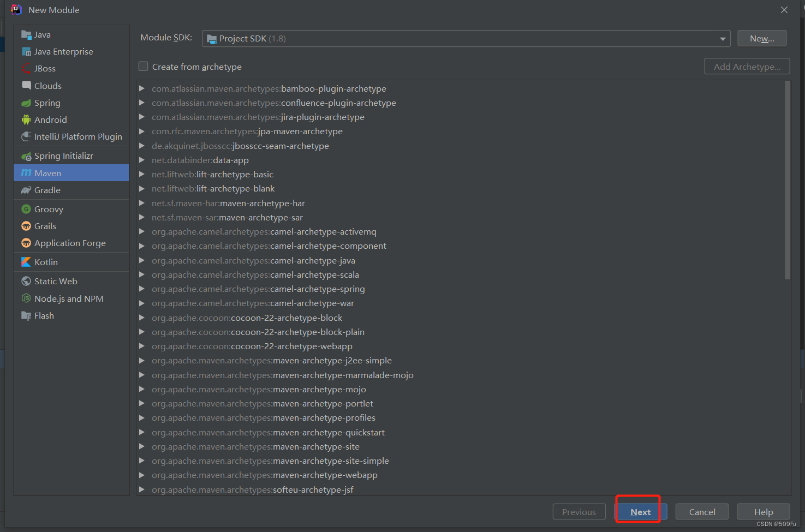
Task: Select softeu-archetype-jsf row
Action: (x=460, y=489)
